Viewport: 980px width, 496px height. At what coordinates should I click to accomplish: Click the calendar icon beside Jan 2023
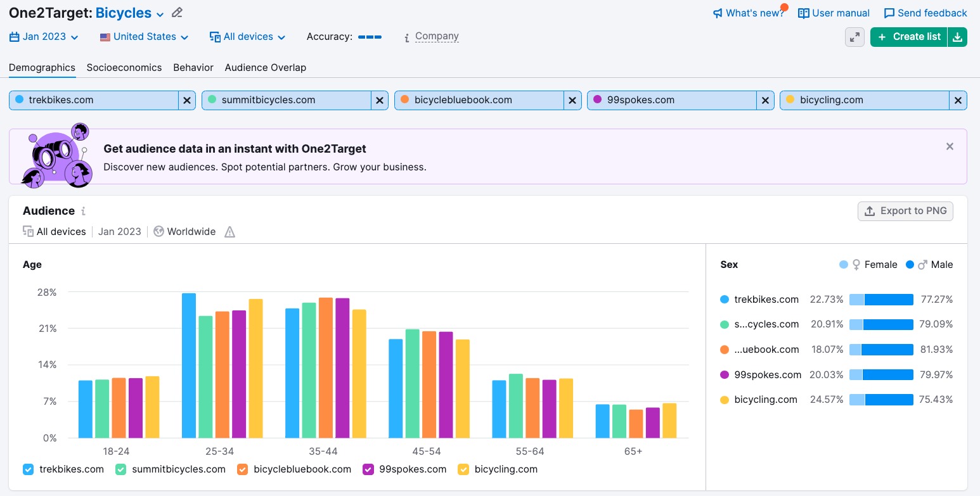[x=14, y=37]
